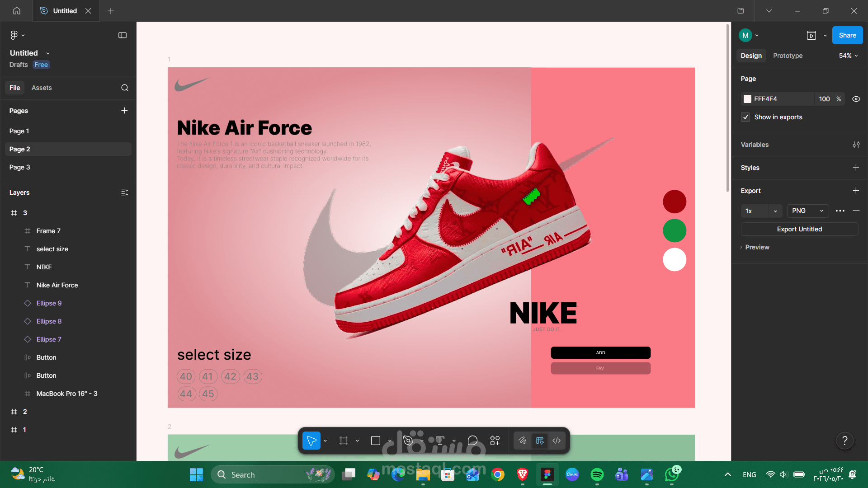Screen dimensions: 868x488
Task: Switch to Dev Mode in toolbar
Action: (557, 441)
